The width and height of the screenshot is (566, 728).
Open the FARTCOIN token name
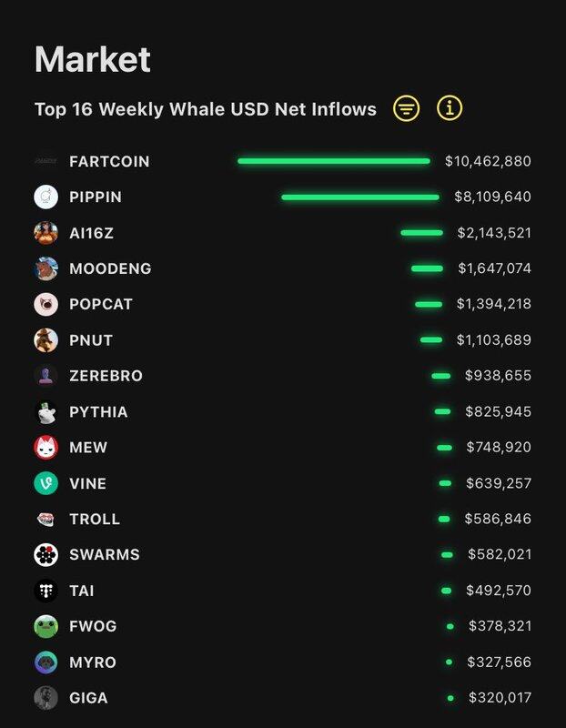(x=109, y=161)
